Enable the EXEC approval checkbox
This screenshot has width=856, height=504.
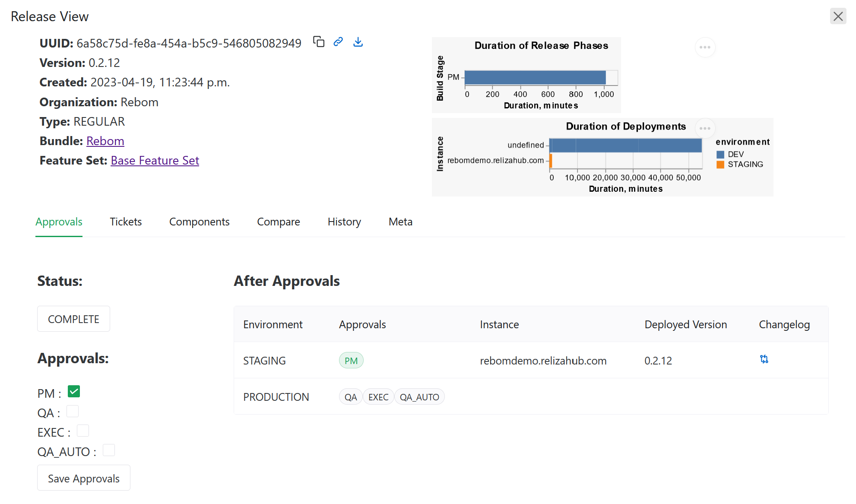point(83,431)
